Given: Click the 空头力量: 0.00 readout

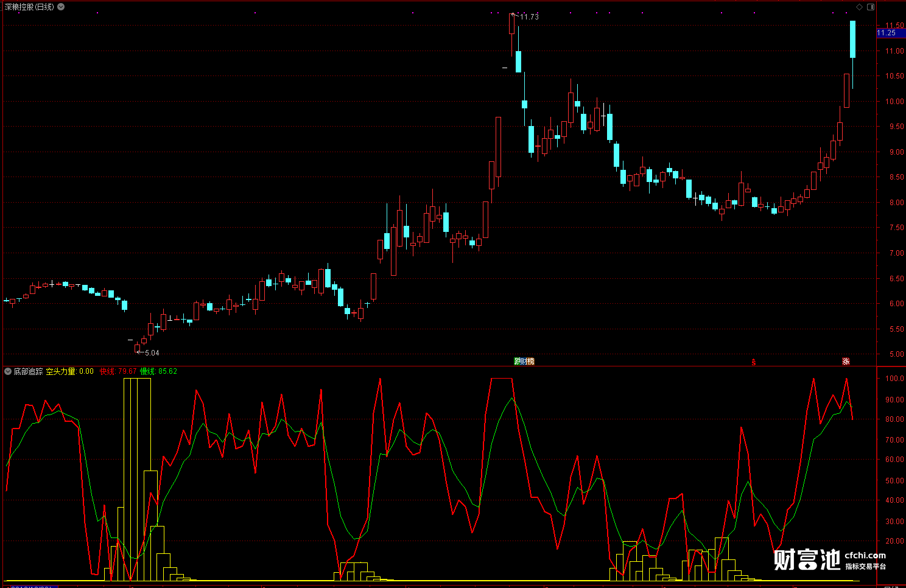Looking at the screenshot, I should pos(70,371).
